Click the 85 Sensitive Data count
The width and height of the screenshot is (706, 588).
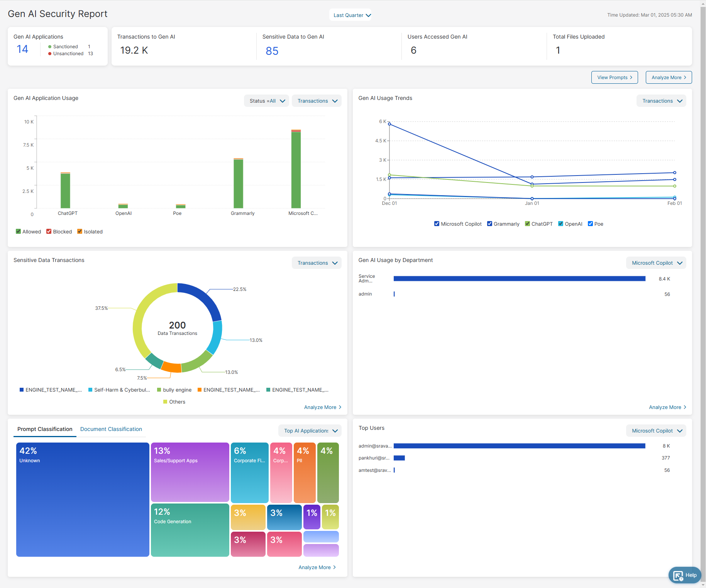[x=272, y=51]
